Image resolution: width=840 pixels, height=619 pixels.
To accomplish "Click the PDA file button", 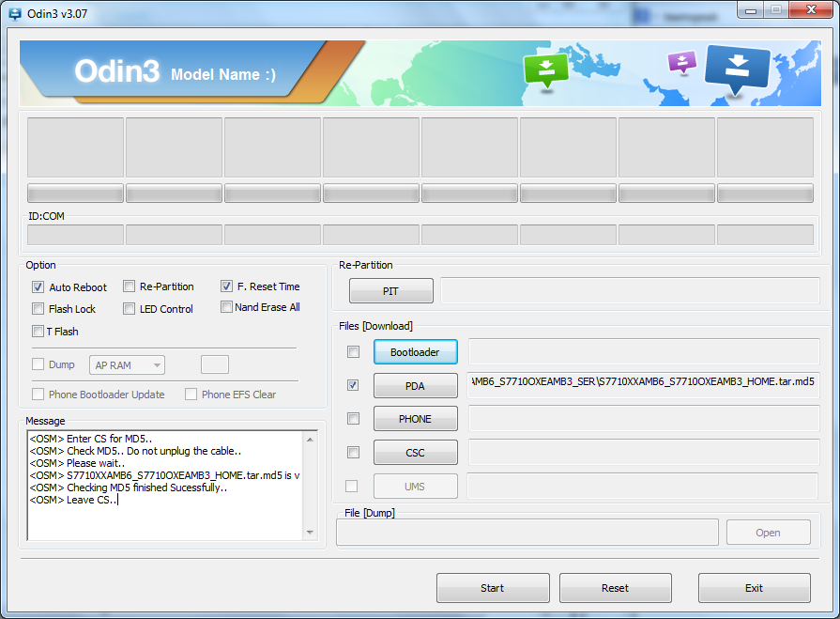I will coord(415,386).
